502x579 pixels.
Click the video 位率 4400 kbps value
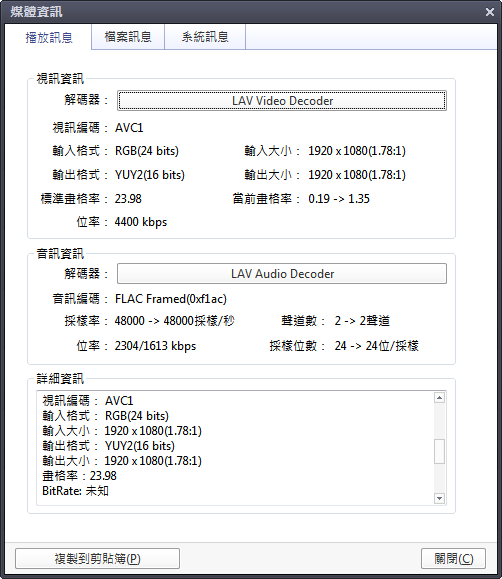coord(141,222)
